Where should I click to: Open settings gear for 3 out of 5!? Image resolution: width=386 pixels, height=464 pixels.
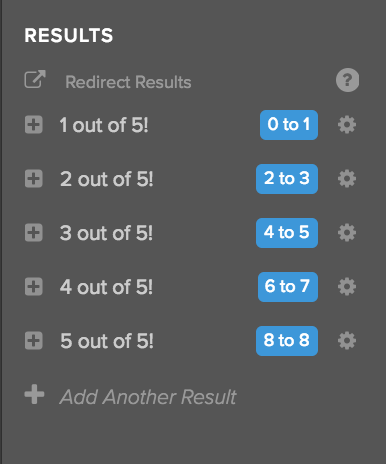[x=347, y=233]
